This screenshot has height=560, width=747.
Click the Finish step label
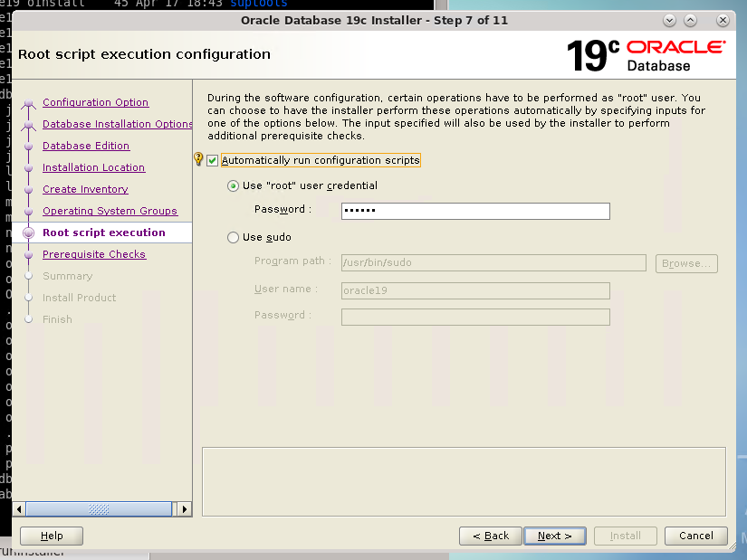click(57, 319)
